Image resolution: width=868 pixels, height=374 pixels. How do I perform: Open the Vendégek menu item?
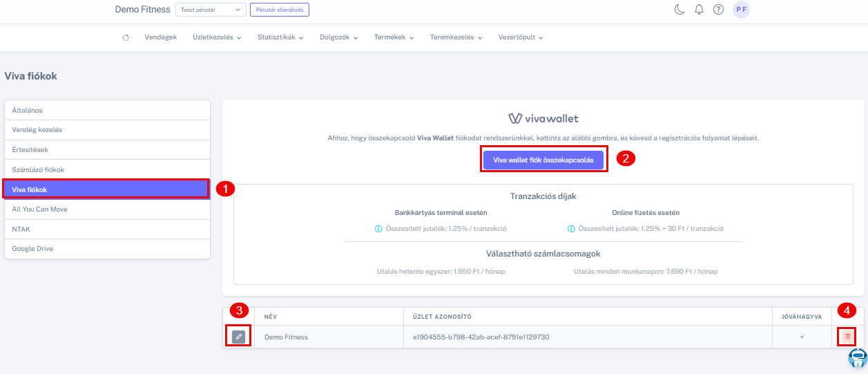(161, 37)
